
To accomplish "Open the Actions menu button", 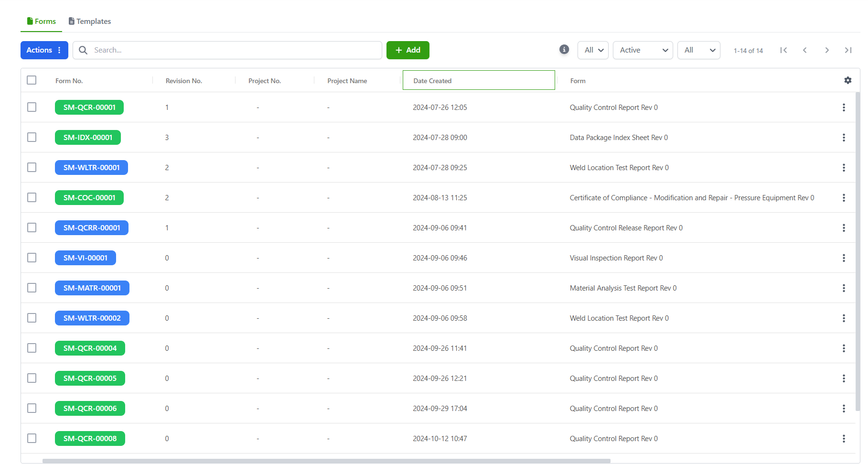I will point(44,50).
